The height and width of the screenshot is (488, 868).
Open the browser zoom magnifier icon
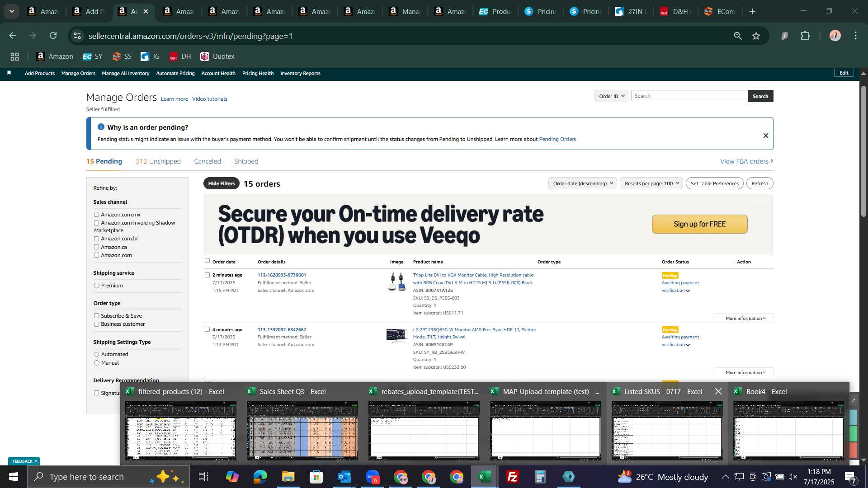point(738,36)
